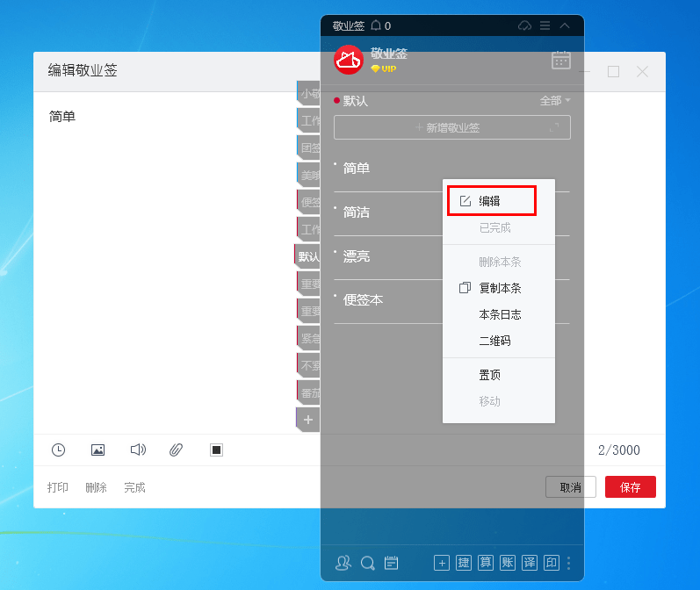Click the 新增敬业签 input box
Viewport: 700px width, 590px height.
click(x=452, y=127)
